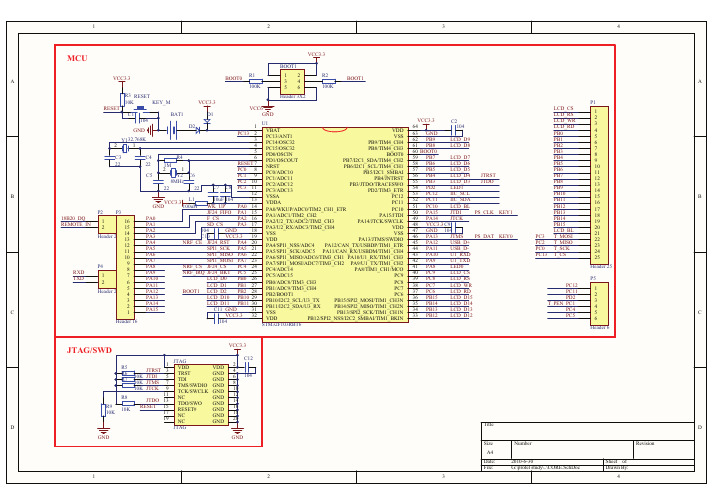Click the Sheet of field
The height and width of the screenshot is (504, 713).
649,462
